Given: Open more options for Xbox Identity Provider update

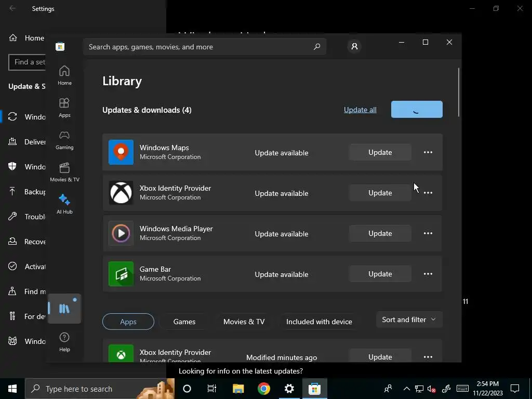Looking at the screenshot, I should [x=428, y=193].
